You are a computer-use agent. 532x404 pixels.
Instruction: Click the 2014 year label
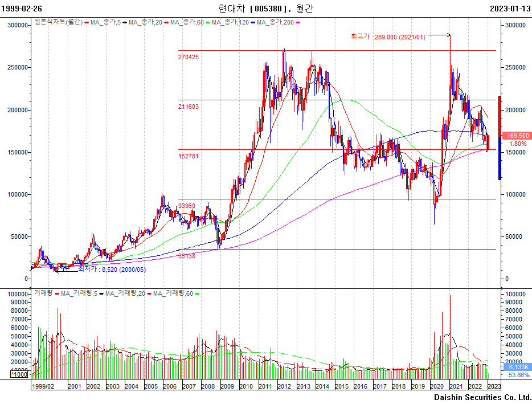[322, 386]
